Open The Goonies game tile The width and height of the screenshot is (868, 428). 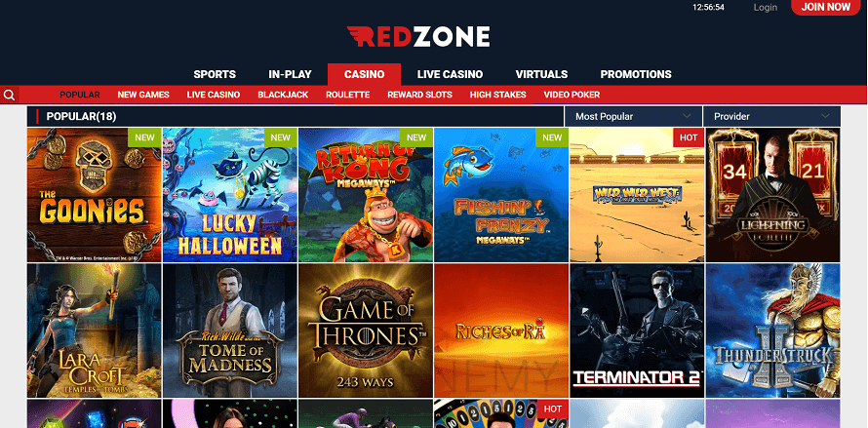coord(94,195)
